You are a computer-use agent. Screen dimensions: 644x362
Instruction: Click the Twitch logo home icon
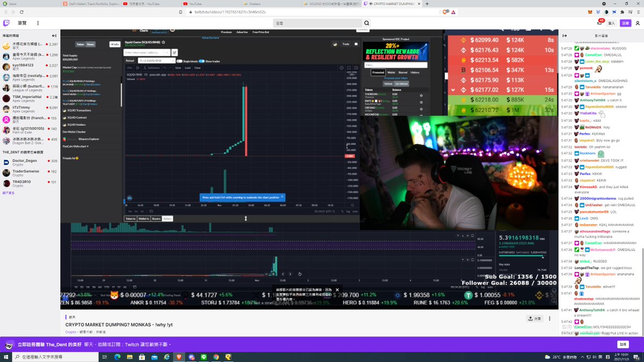coord(6,23)
